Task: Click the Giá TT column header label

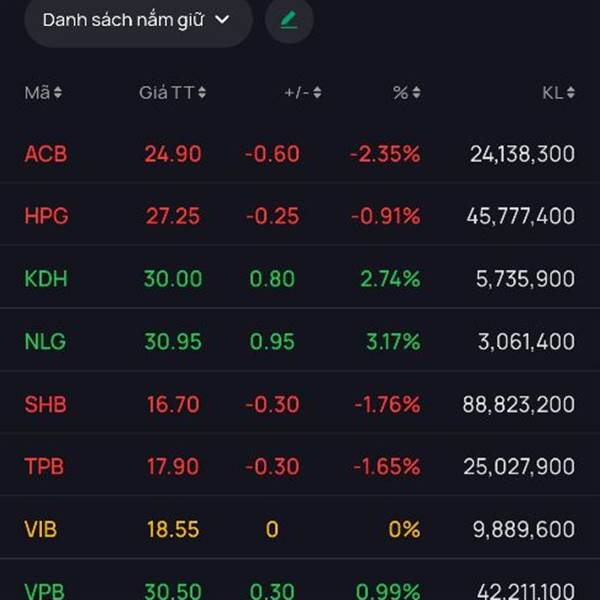Action: click(166, 93)
